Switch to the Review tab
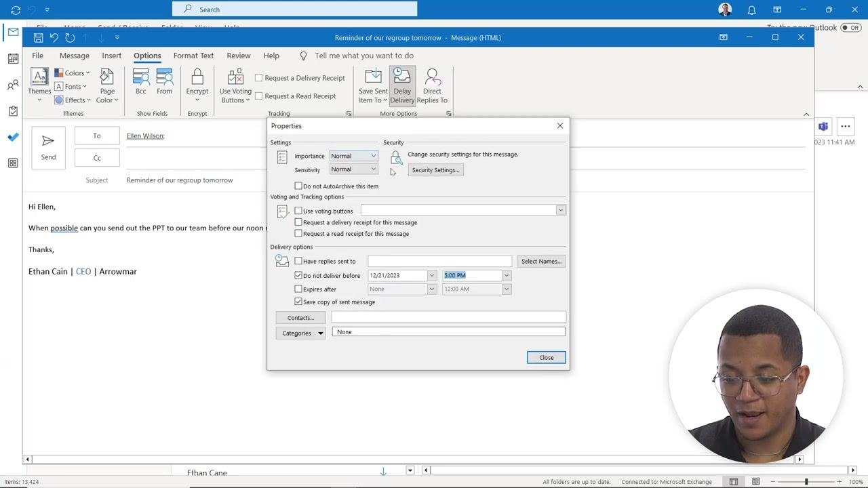868x488 pixels. (239, 56)
